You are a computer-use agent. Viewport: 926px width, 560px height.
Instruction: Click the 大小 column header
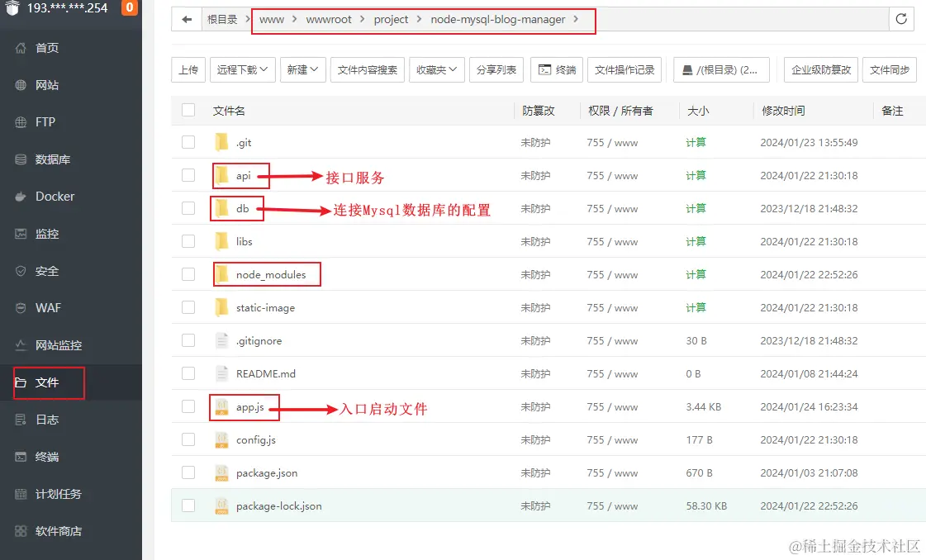(698, 111)
